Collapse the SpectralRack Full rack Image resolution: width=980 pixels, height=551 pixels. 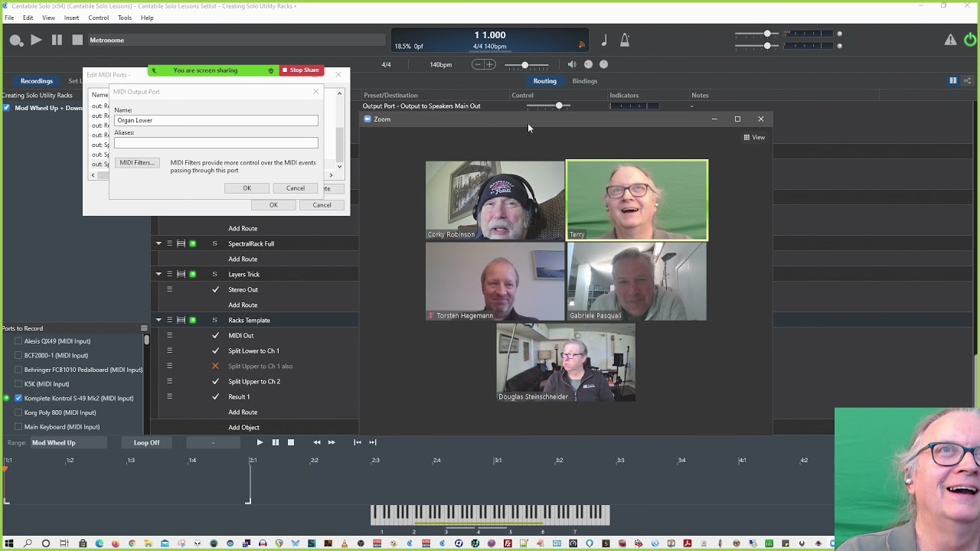click(x=158, y=243)
